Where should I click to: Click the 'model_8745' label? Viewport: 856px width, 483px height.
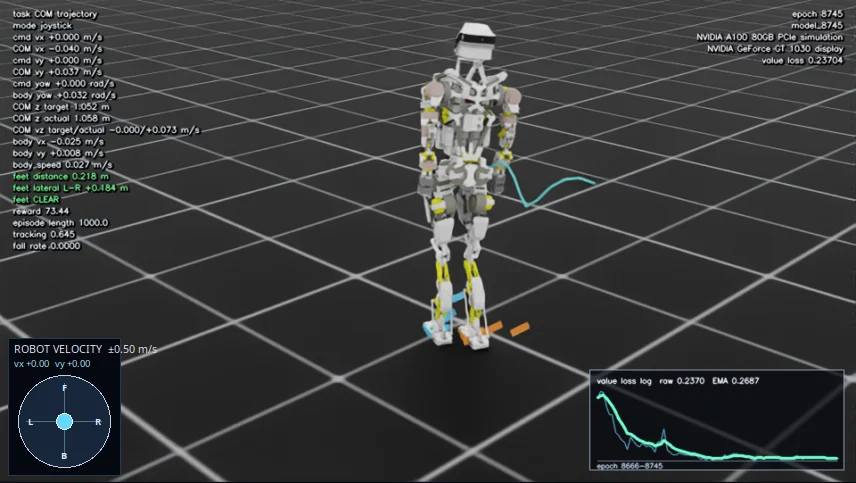[817, 26]
